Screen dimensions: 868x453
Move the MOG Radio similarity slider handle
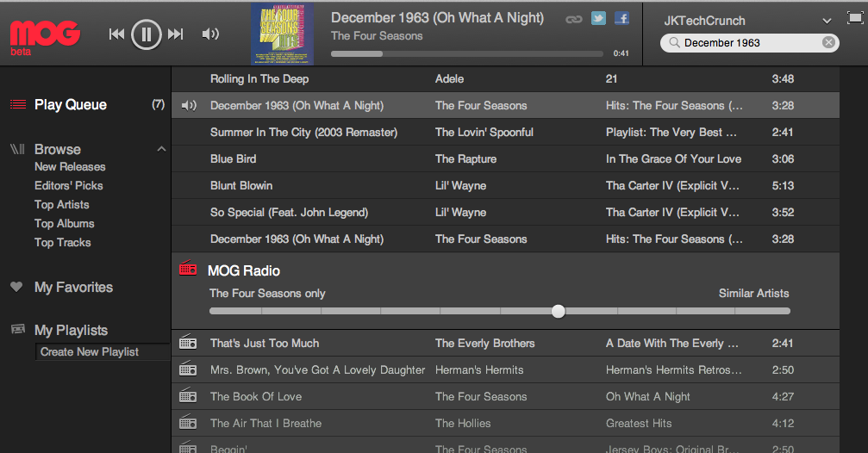(559, 312)
